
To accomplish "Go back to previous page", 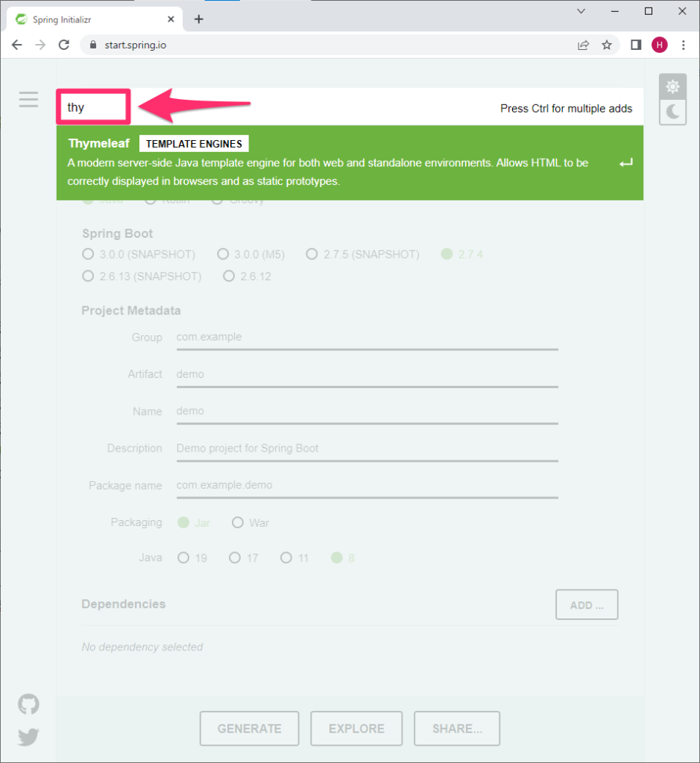I will click(17, 45).
